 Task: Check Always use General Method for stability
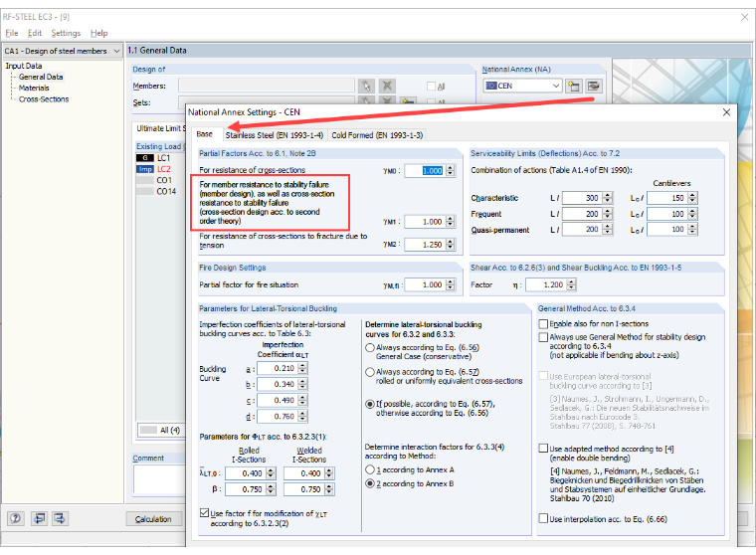click(543, 337)
